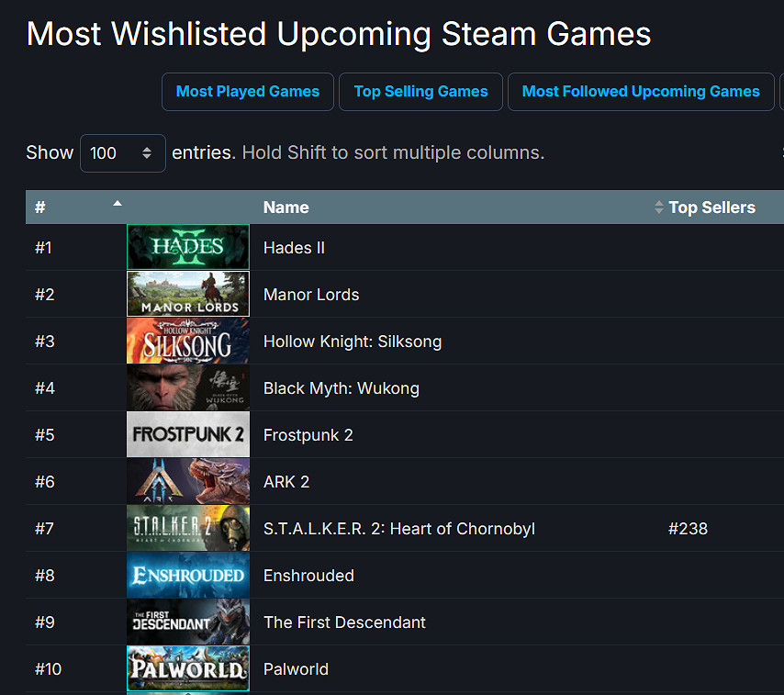784x695 pixels.
Task: Sort by the Name column header
Action: tap(286, 207)
